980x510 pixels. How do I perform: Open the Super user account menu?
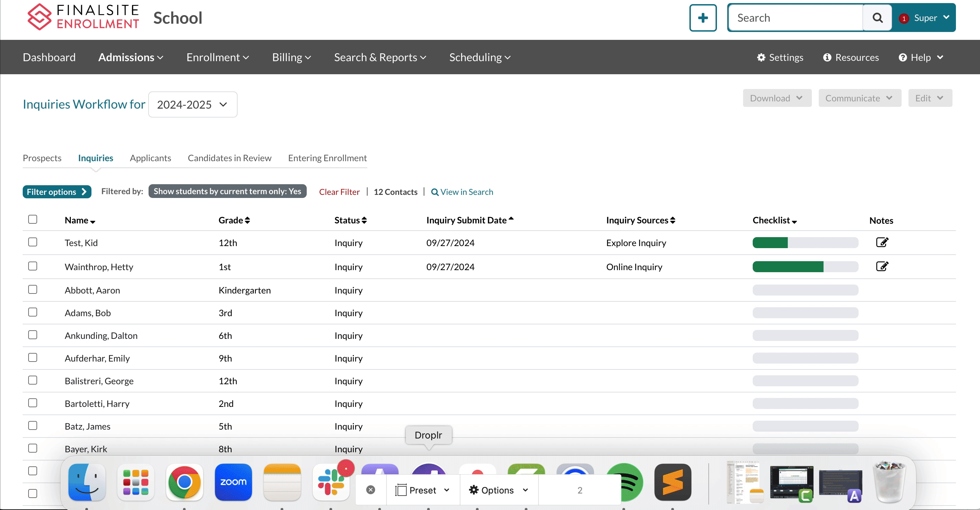(925, 18)
